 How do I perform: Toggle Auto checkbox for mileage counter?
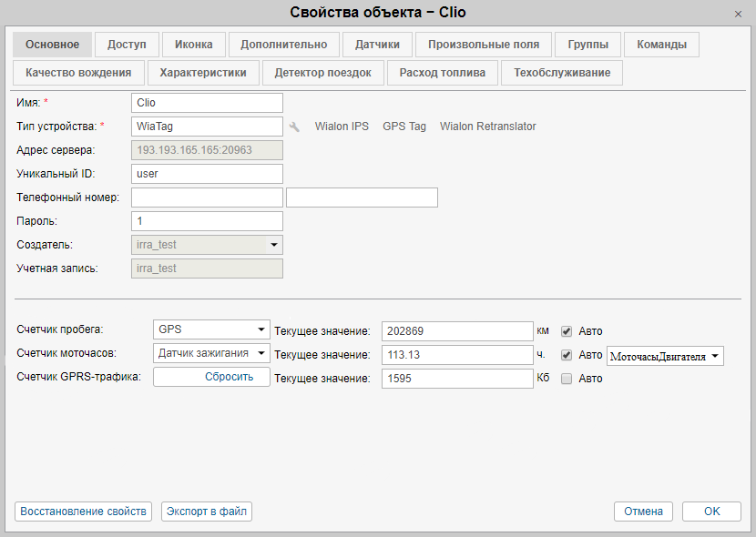pos(567,330)
